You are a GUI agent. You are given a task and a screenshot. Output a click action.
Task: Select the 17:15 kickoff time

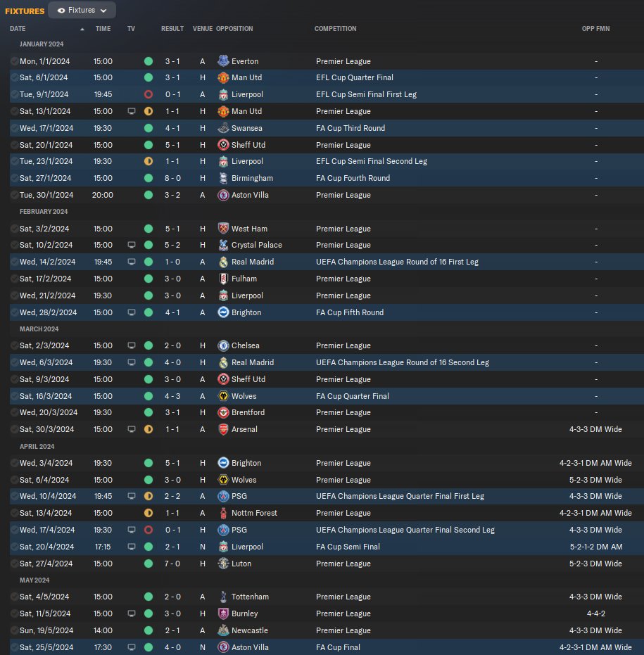103,547
